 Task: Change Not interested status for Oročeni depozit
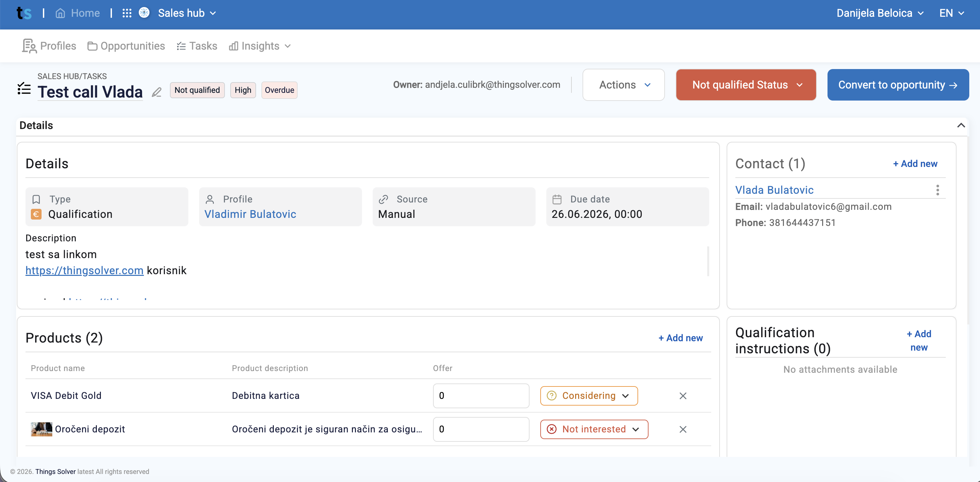point(594,429)
